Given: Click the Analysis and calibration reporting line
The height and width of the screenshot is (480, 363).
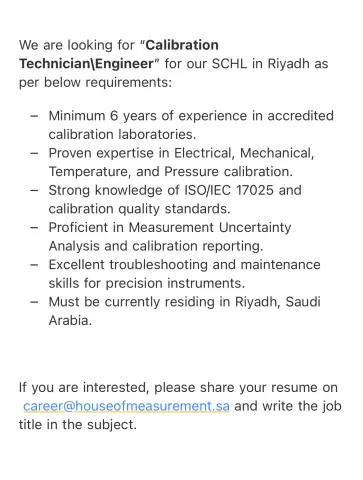Looking at the screenshot, I should click(x=156, y=246).
